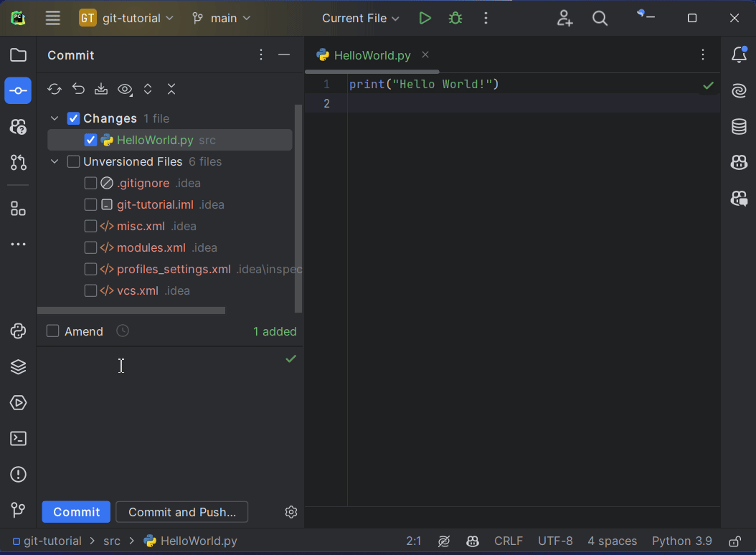Open the Project tool window folder icon
The height and width of the screenshot is (555, 756).
click(18, 55)
